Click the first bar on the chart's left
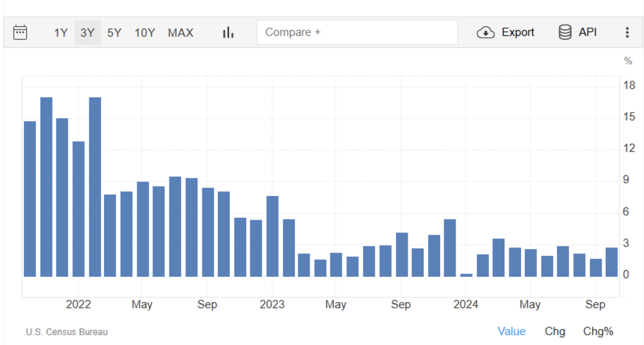644x345 pixels. (x=30, y=199)
